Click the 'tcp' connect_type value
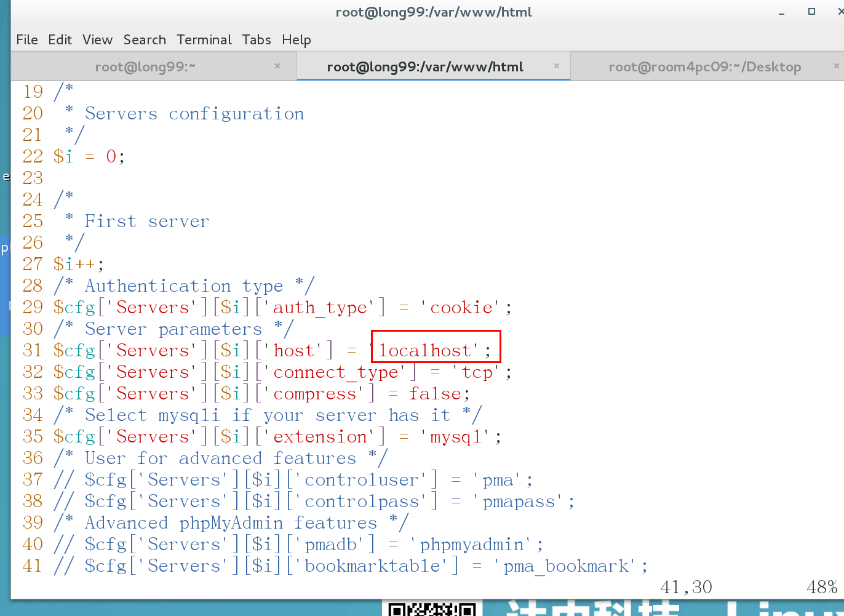844x616 pixels. 477,372
